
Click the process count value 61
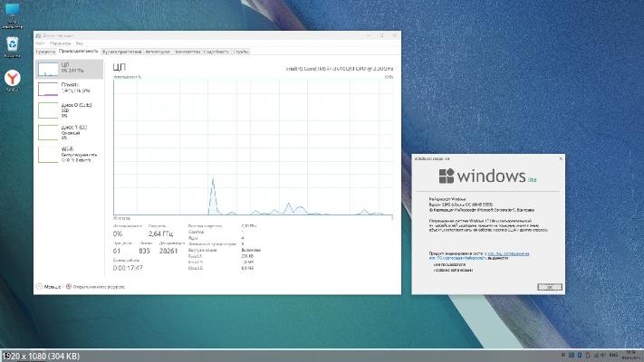(117, 251)
